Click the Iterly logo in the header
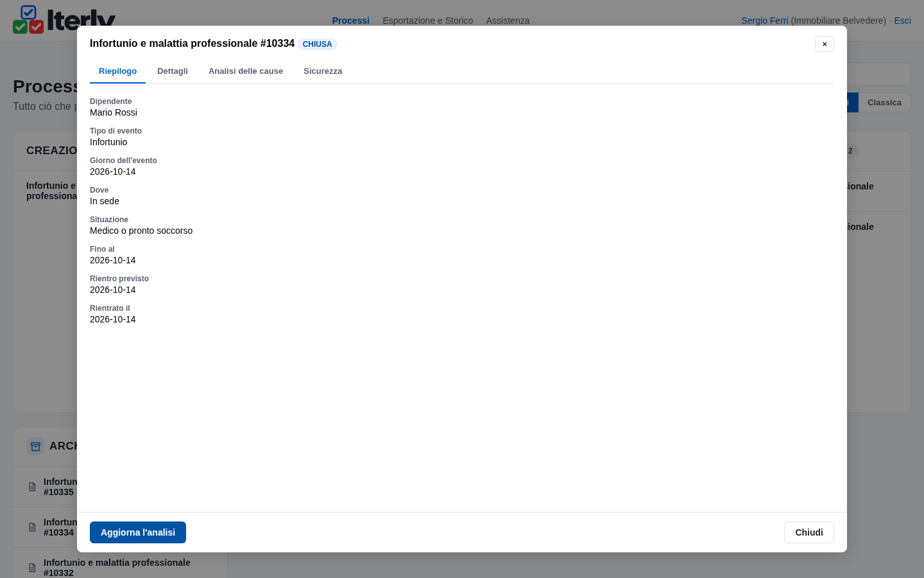 (x=64, y=20)
